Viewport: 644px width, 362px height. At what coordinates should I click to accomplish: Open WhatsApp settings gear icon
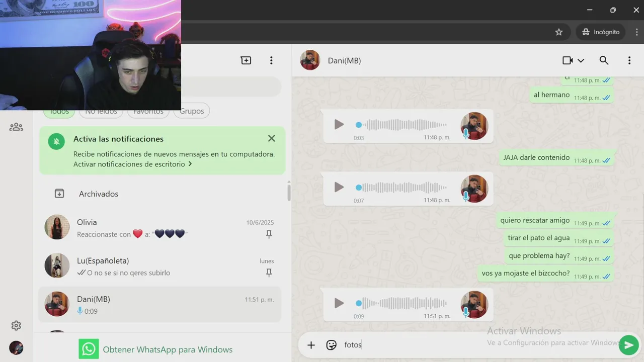coord(16,326)
